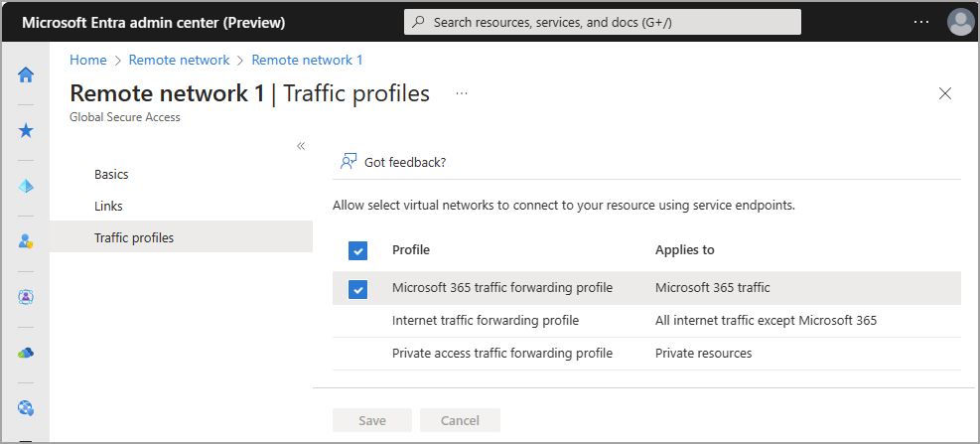This screenshot has height=444, width=980.
Task: Open the ellipsis next to Traffic profiles title
Action: 462,93
